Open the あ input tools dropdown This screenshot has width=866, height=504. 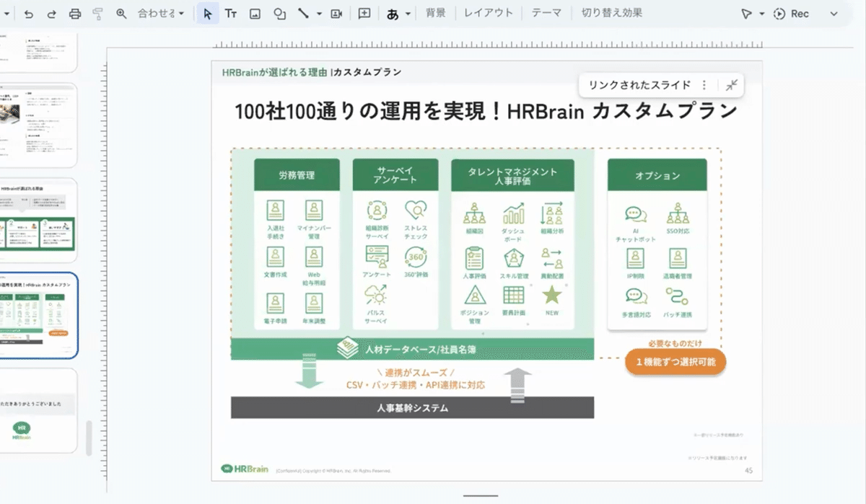399,14
